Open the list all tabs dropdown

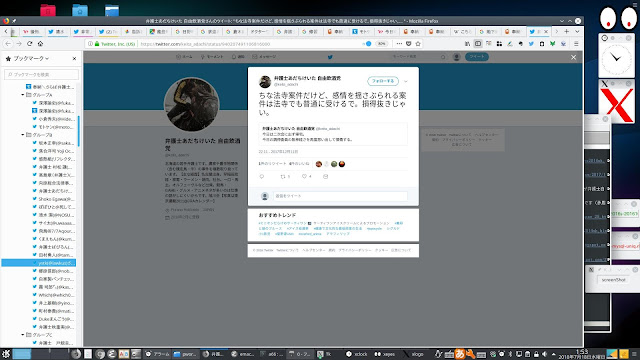[x=577, y=31]
